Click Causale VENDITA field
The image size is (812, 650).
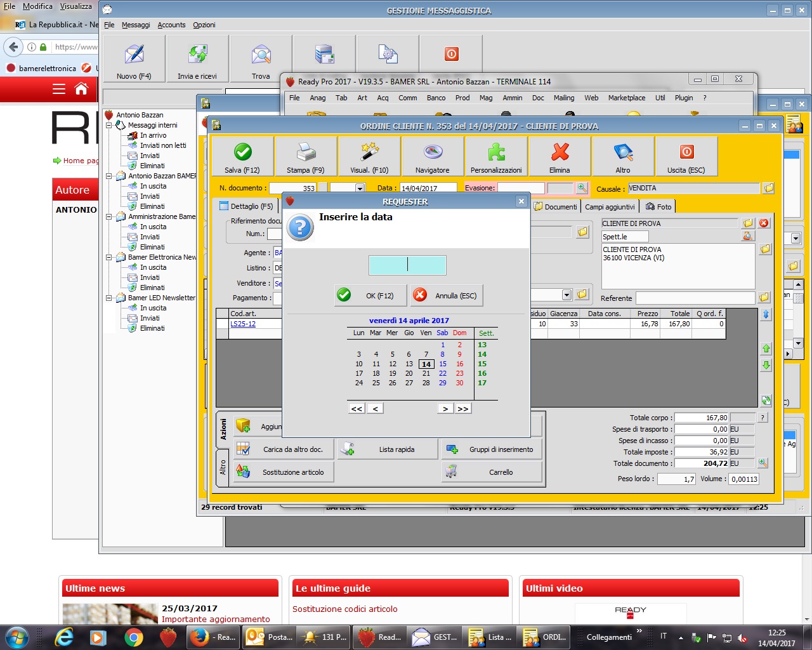693,188
